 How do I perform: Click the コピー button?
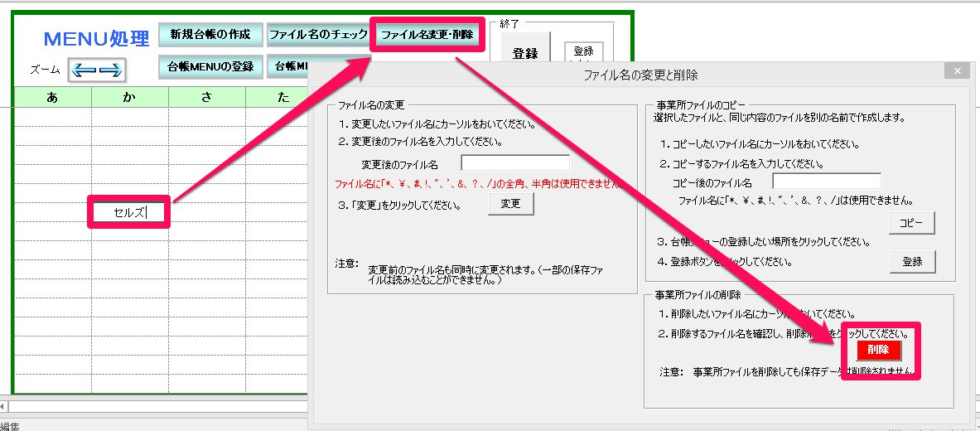click(912, 223)
